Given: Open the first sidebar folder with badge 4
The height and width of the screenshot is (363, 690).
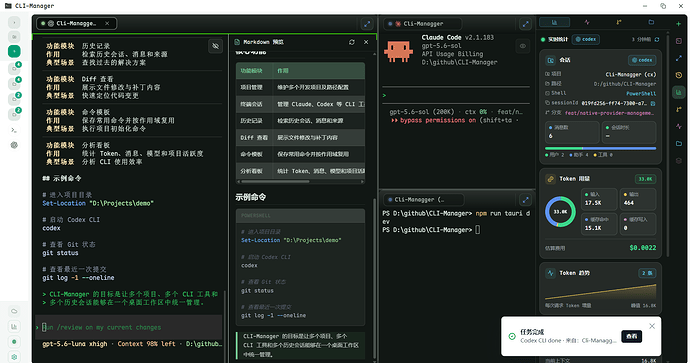Looking at the screenshot, I should pos(14,68).
